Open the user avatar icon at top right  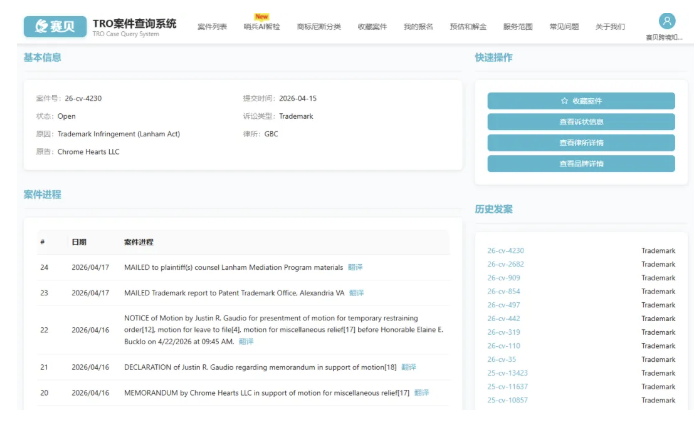coord(666,21)
